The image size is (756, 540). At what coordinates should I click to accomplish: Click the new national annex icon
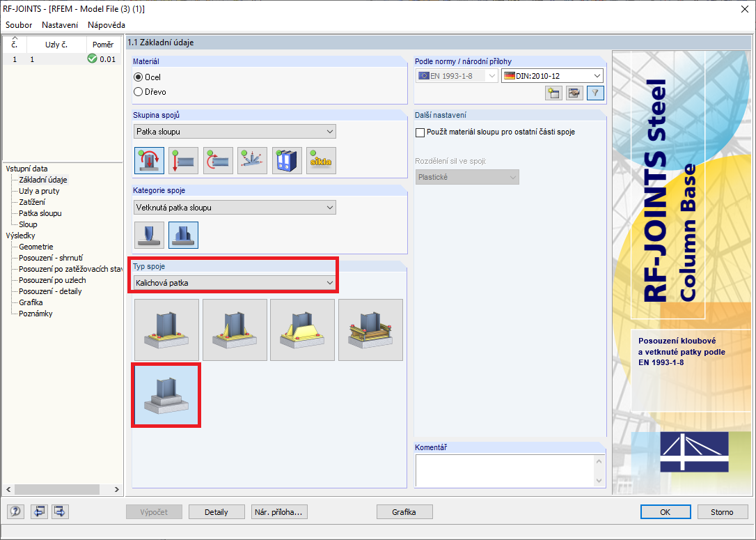tap(553, 93)
